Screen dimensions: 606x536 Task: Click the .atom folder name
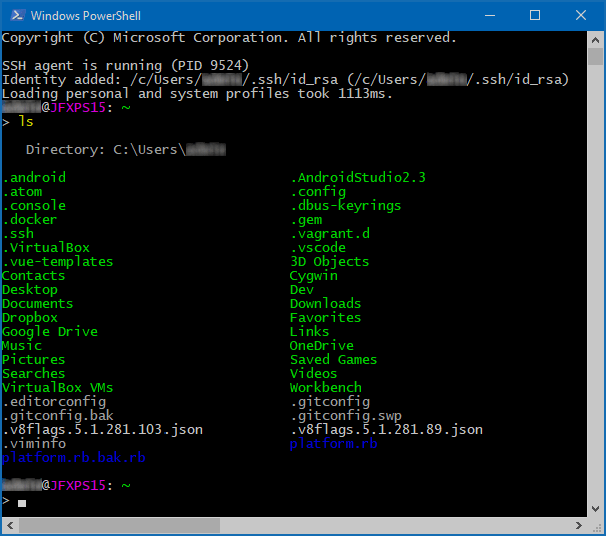click(x=22, y=192)
